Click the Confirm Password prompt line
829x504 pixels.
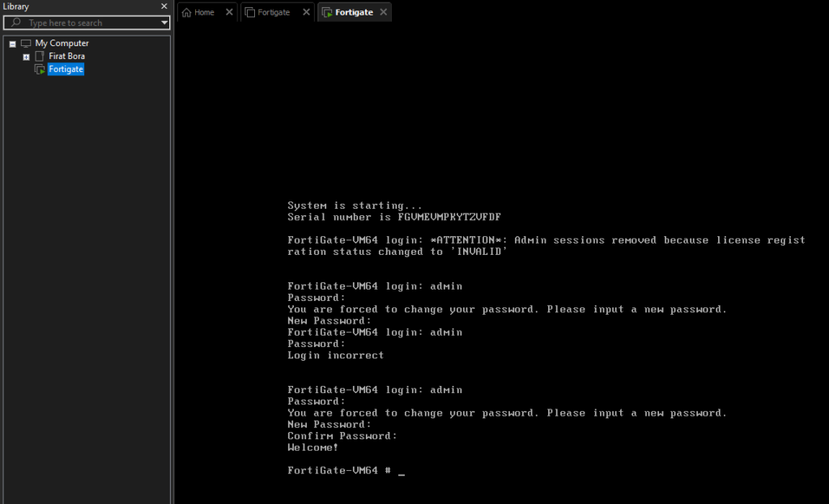(342, 436)
